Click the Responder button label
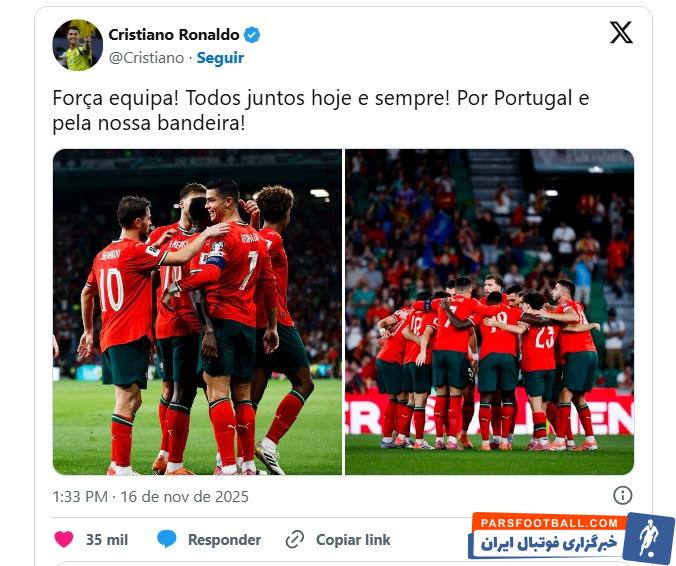This screenshot has width=676, height=566. [x=224, y=540]
